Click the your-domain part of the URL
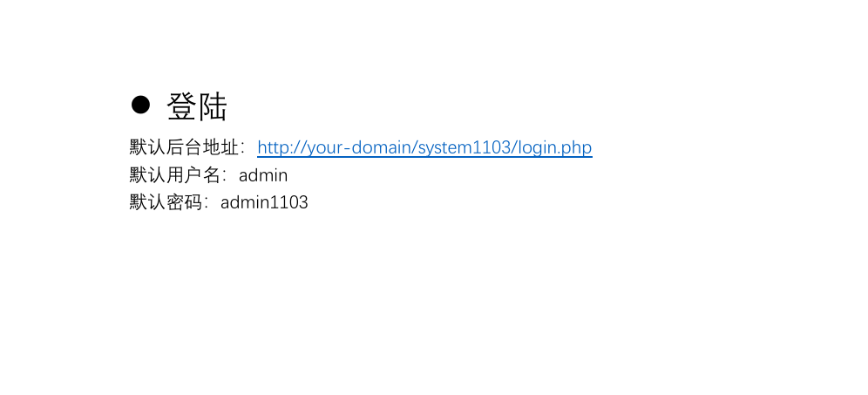Screen dimensions: 868x395 click(x=359, y=148)
